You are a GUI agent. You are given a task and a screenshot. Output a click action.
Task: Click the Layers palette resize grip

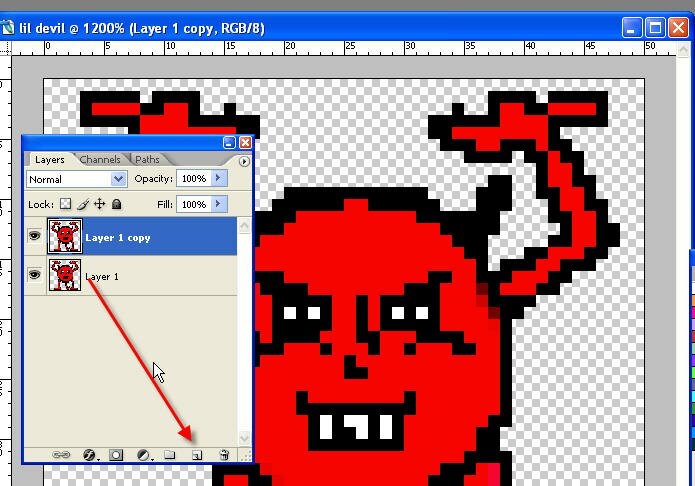pos(245,455)
